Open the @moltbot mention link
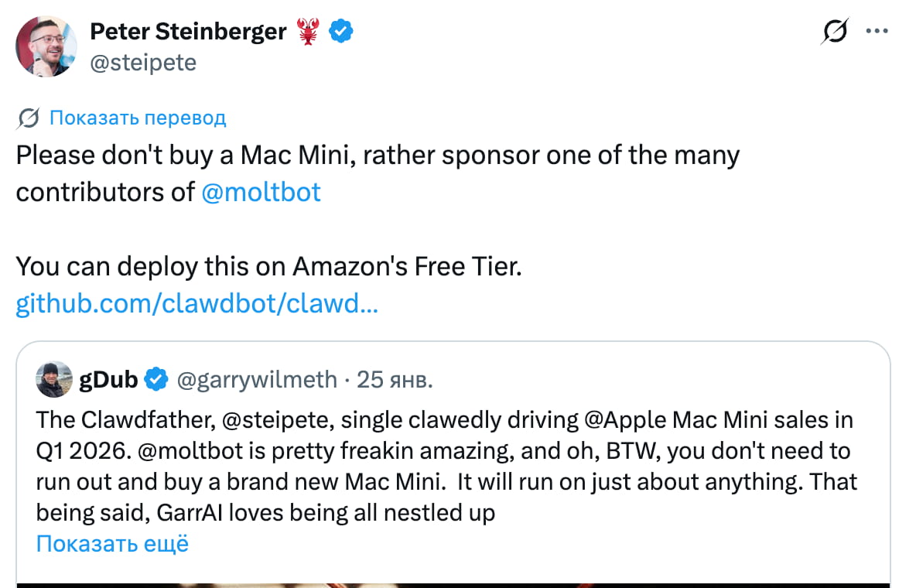The height and width of the screenshot is (588, 916). pos(261,192)
